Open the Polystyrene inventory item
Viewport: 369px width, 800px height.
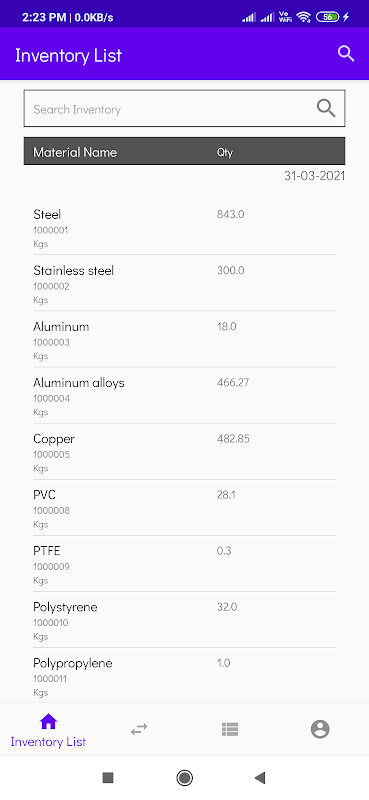(x=184, y=620)
